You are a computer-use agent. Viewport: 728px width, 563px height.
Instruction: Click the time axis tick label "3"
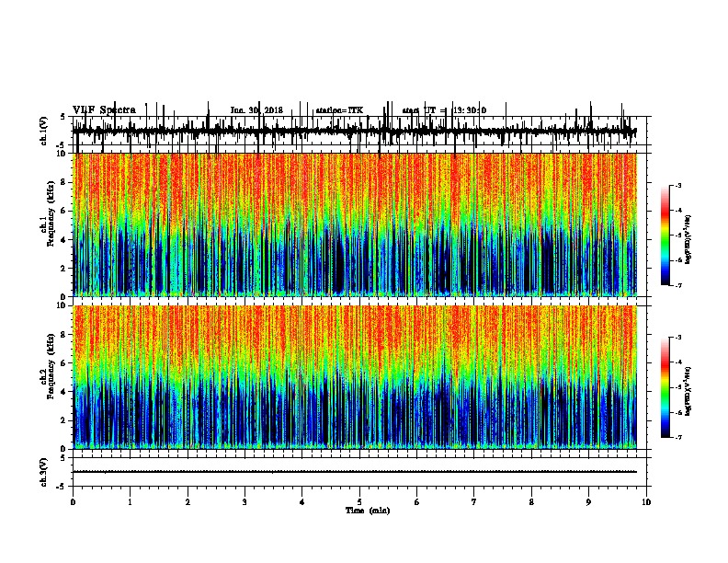245,502
